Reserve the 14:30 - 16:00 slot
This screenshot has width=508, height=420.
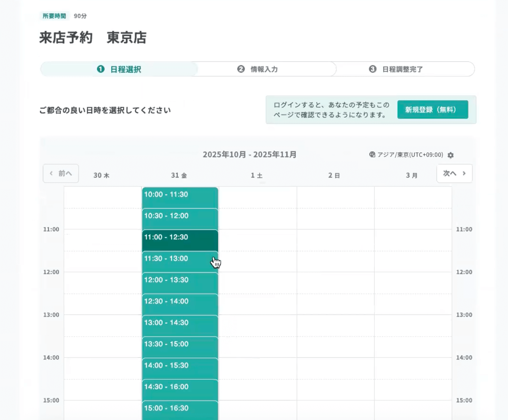click(180, 390)
